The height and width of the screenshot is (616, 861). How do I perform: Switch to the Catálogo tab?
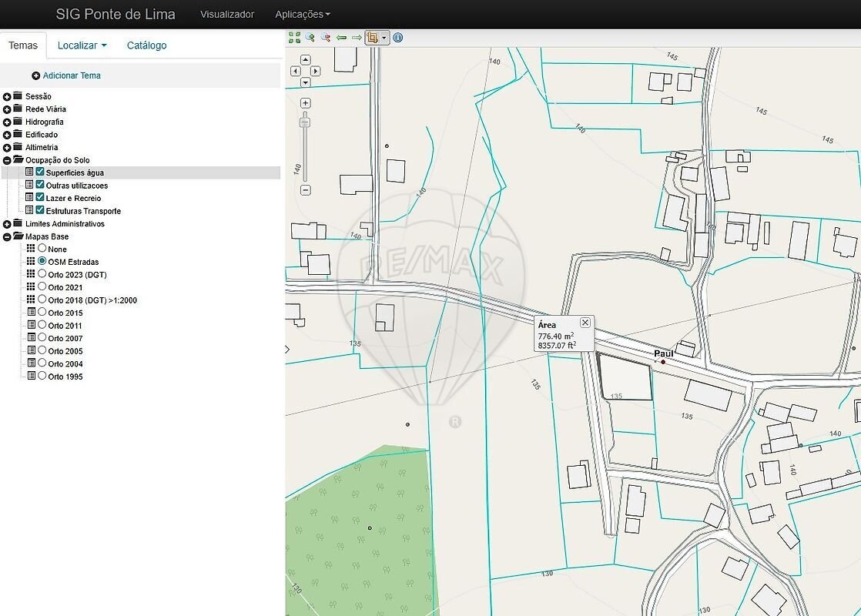pos(146,45)
